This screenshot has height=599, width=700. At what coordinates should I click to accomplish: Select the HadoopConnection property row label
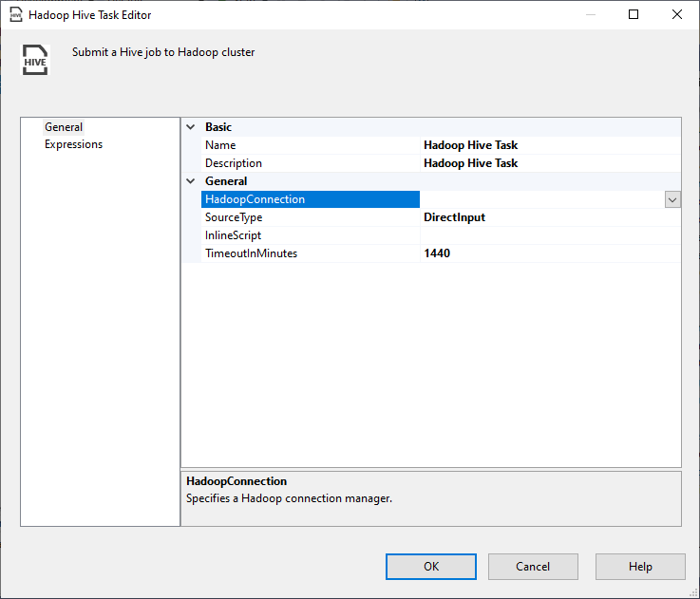point(255,199)
